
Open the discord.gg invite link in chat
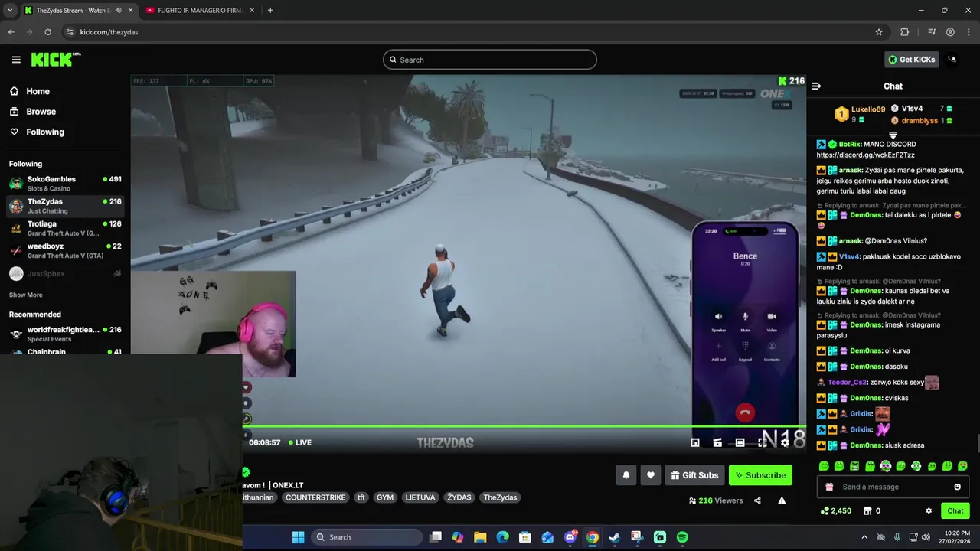click(x=865, y=155)
